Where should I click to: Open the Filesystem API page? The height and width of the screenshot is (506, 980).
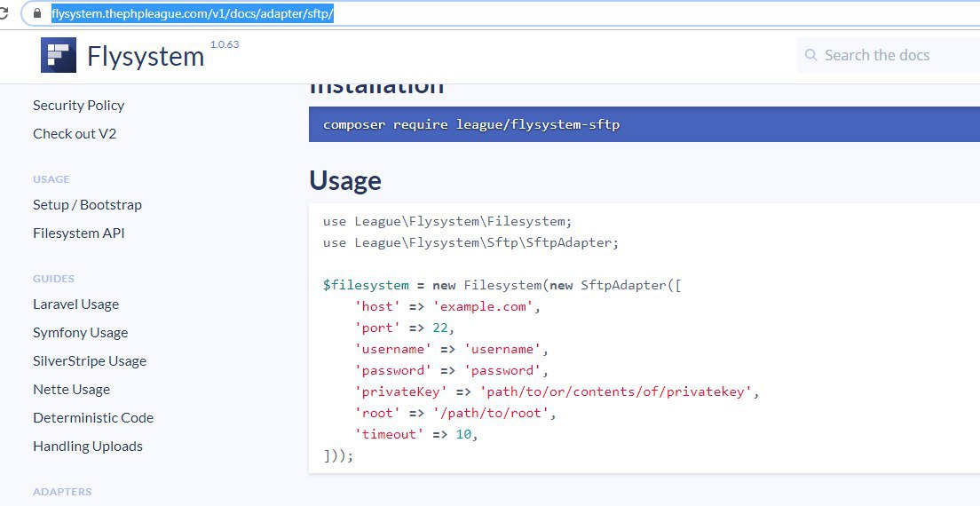click(79, 233)
